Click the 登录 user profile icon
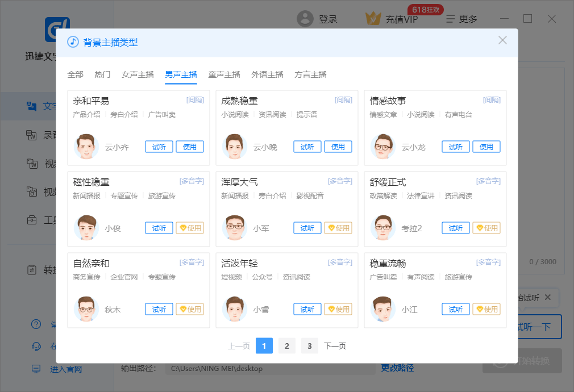 tap(305, 19)
